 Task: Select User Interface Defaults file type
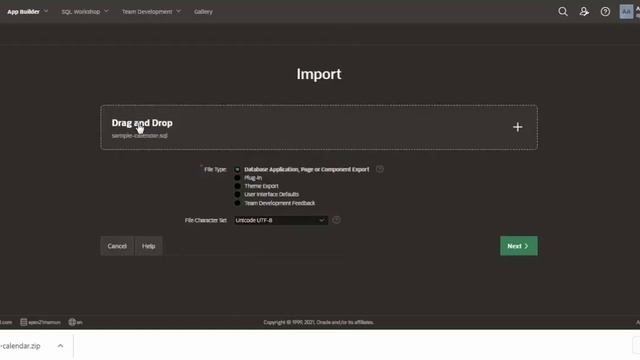(x=237, y=194)
